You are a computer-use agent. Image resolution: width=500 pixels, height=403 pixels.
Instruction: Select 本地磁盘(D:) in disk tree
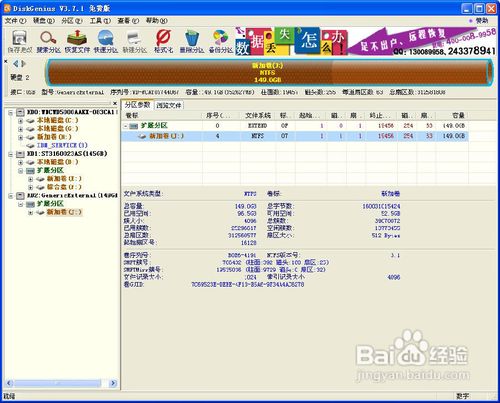coord(57,162)
